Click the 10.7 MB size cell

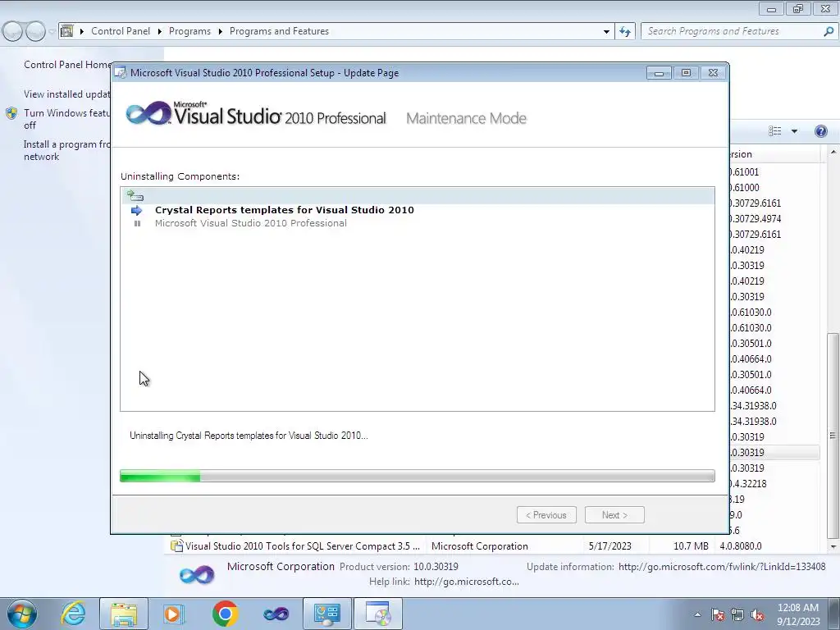point(691,546)
